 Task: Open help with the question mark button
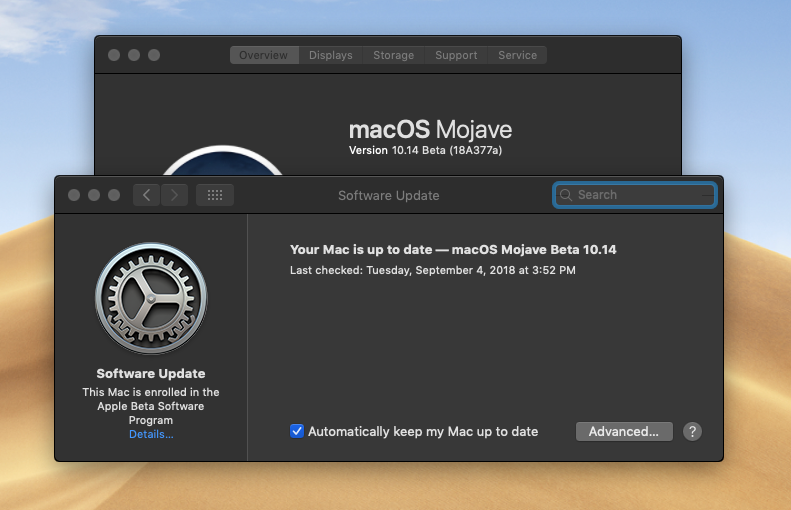(692, 432)
